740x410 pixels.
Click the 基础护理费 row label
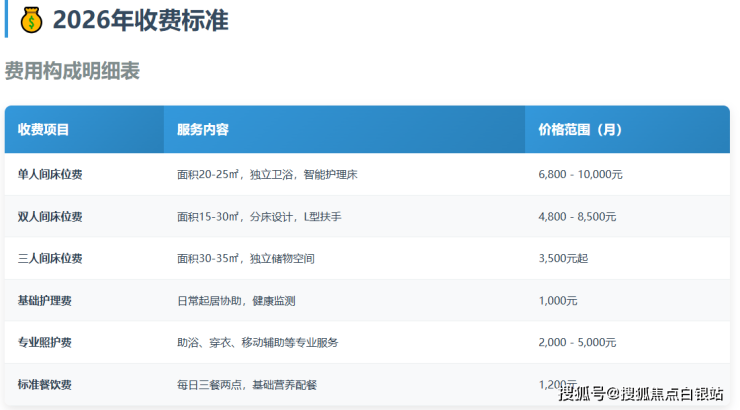click(44, 300)
